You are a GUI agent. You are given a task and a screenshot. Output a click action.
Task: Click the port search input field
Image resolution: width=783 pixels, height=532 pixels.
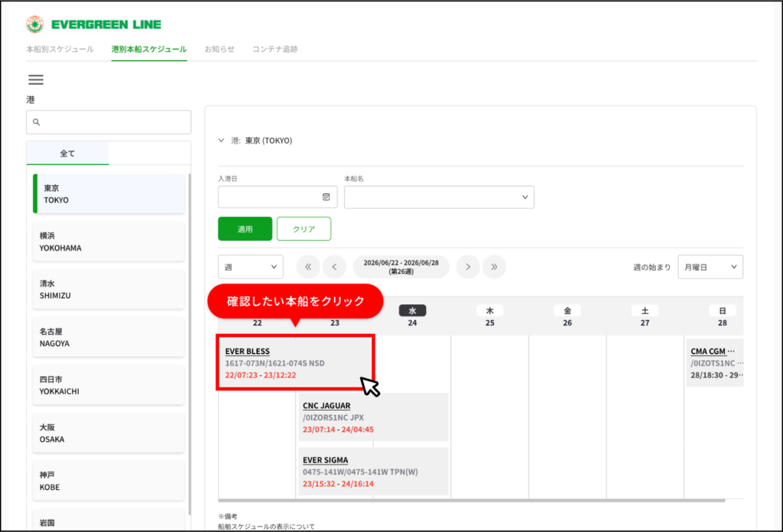click(109, 122)
